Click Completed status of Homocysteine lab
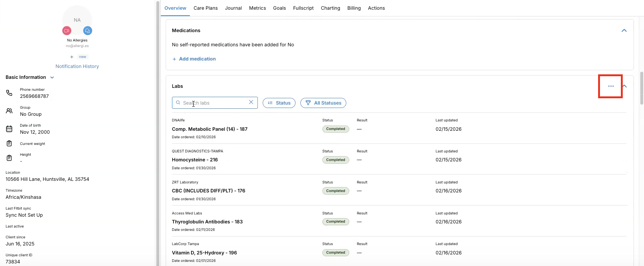This screenshot has width=644, height=266. pyautogui.click(x=336, y=160)
